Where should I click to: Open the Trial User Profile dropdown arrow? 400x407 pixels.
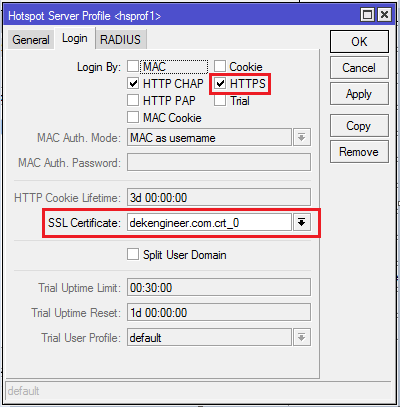pyautogui.click(x=302, y=337)
